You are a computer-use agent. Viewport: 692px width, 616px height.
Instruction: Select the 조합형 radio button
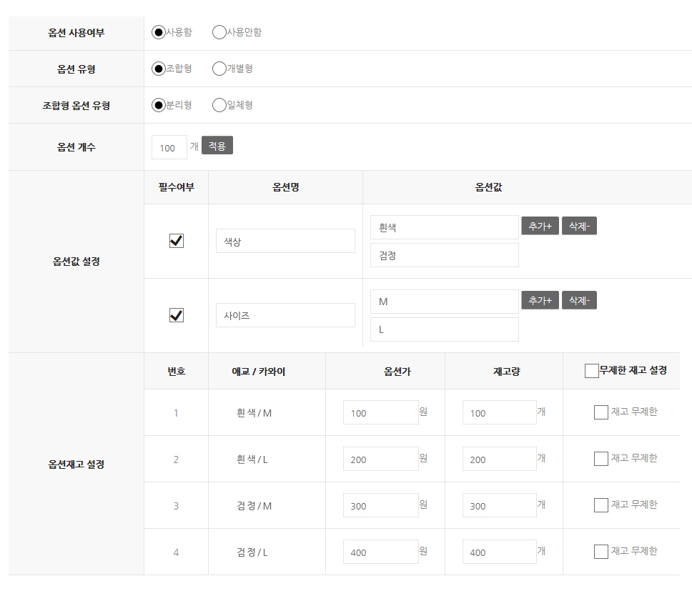pyautogui.click(x=159, y=69)
